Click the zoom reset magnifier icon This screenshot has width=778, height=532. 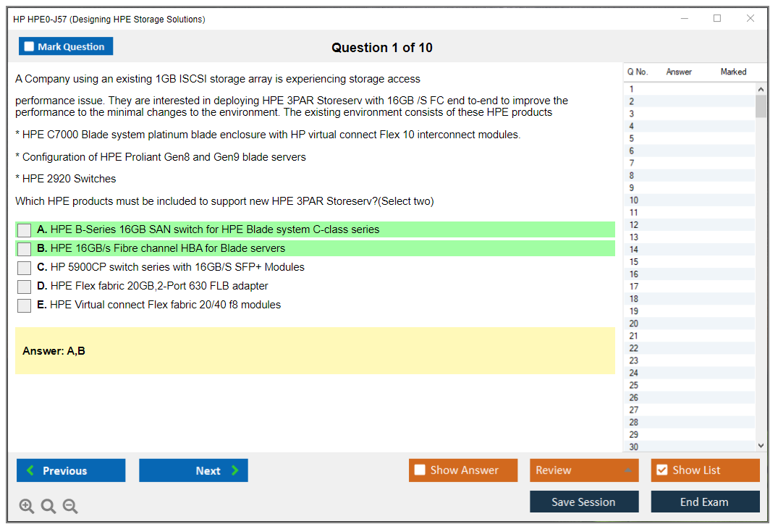[x=48, y=506]
